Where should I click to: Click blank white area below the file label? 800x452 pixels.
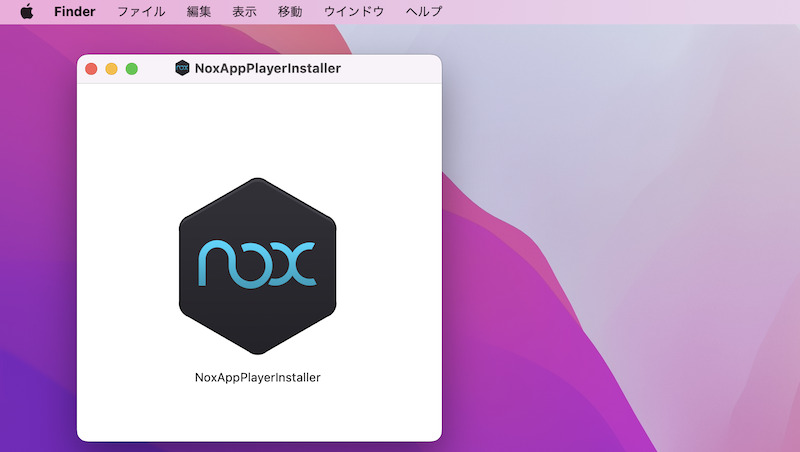(x=258, y=415)
